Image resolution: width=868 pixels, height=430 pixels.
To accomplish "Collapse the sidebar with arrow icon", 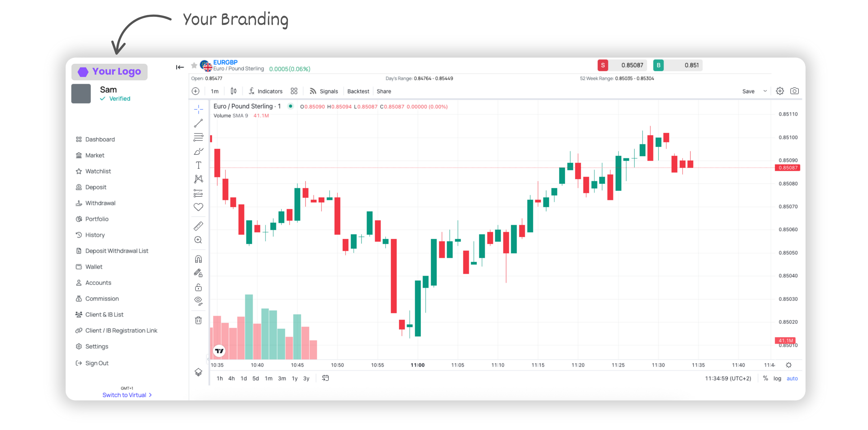I will tap(180, 67).
